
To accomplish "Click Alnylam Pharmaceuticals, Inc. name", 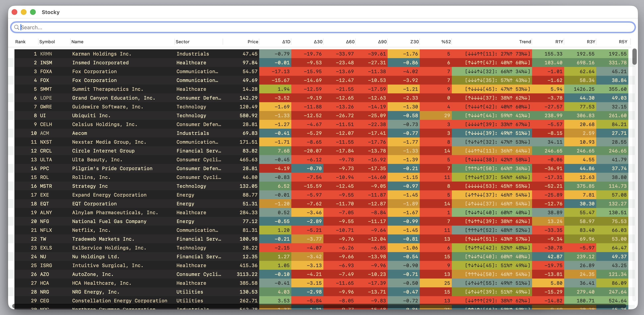I will point(115,213).
